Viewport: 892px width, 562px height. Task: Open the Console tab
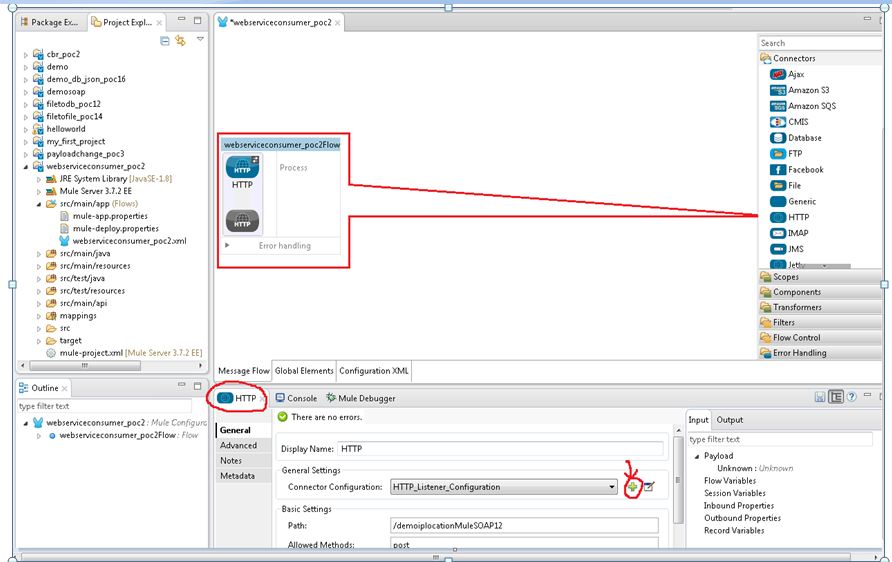click(296, 398)
